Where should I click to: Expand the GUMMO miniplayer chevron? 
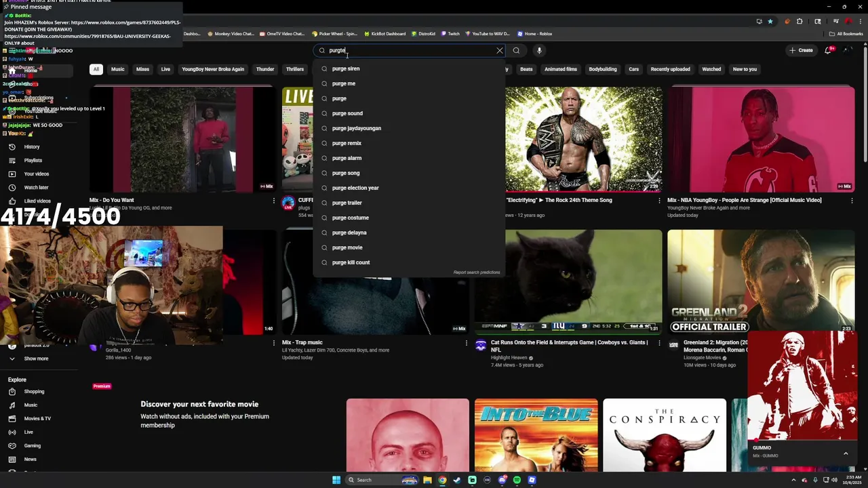click(846, 453)
